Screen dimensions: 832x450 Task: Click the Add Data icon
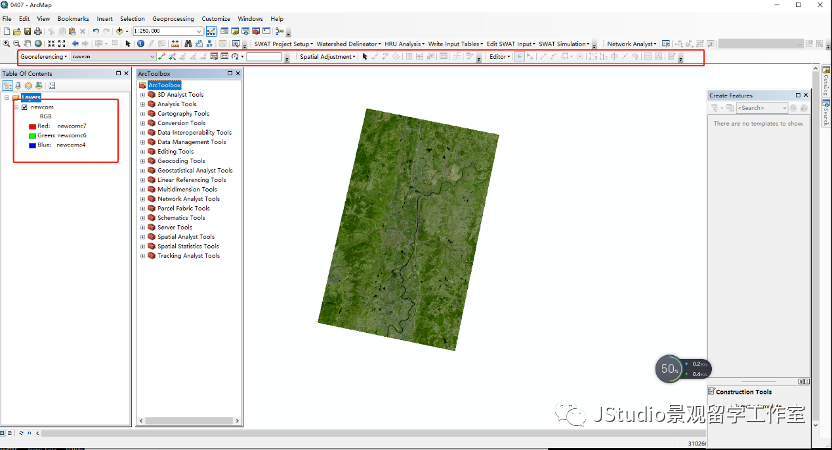click(119, 31)
